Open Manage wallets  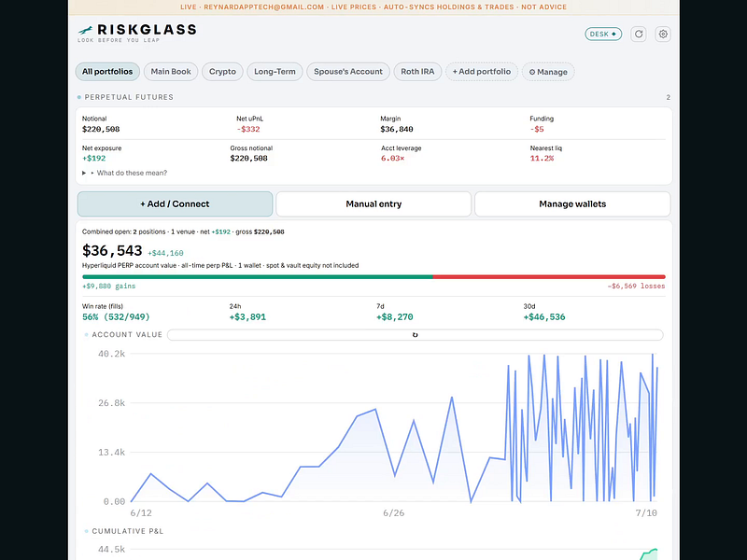(x=572, y=203)
